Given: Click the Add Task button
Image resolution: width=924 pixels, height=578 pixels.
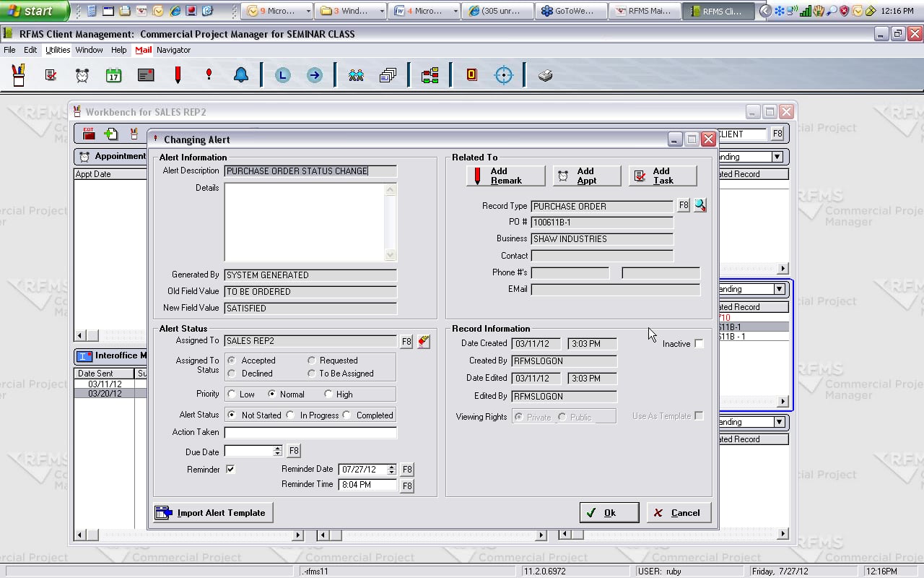Looking at the screenshot, I should point(663,176).
